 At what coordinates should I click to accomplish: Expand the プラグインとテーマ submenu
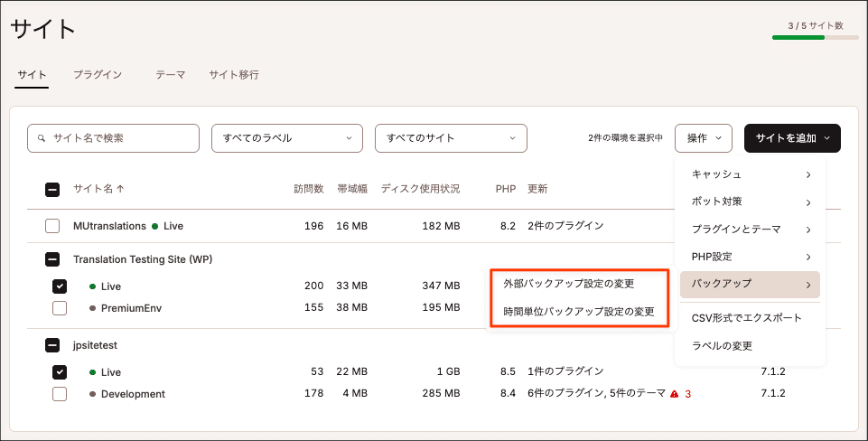coord(750,230)
